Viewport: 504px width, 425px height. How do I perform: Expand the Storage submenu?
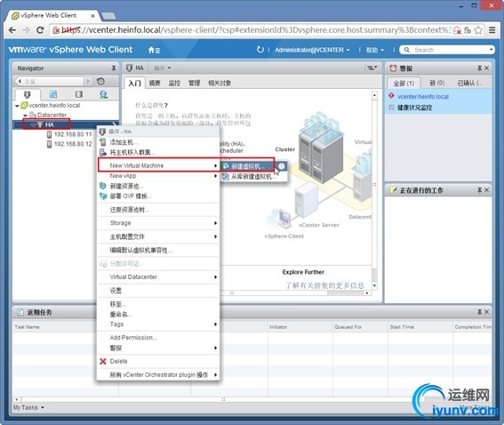tap(158, 223)
